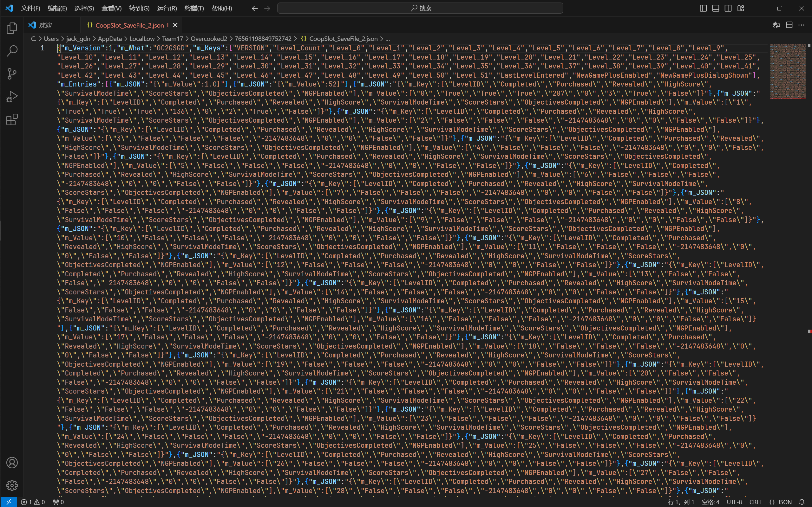The image size is (812, 507).
Task: Open the Explorer view in activity bar
Action: [x=12, y=28]
